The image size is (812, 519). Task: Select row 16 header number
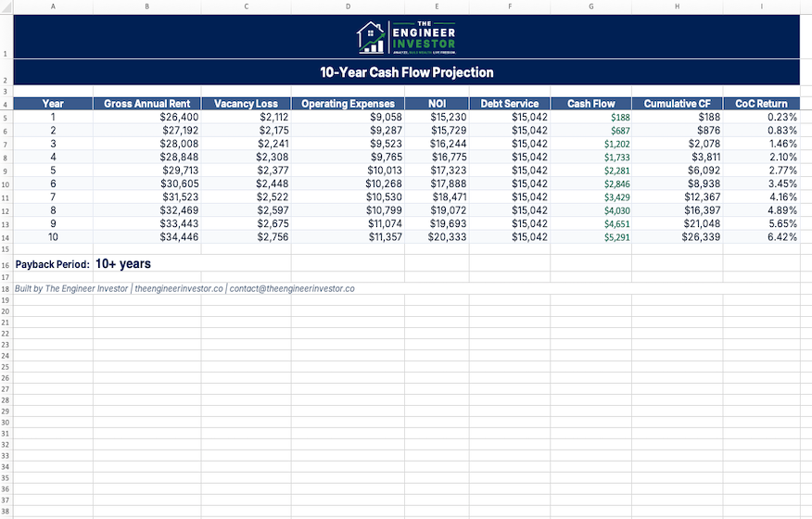(6, 265)
